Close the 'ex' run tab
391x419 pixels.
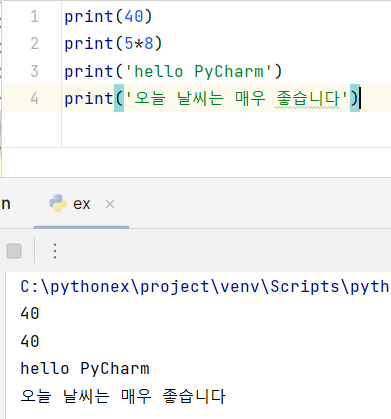pyautogui.click(x=110, y=204)
